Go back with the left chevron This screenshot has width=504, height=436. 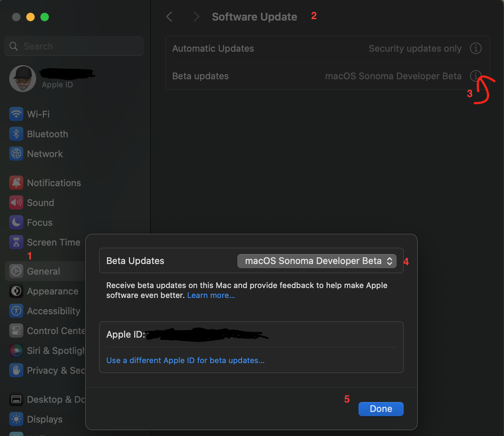click(x=169, y=16)
